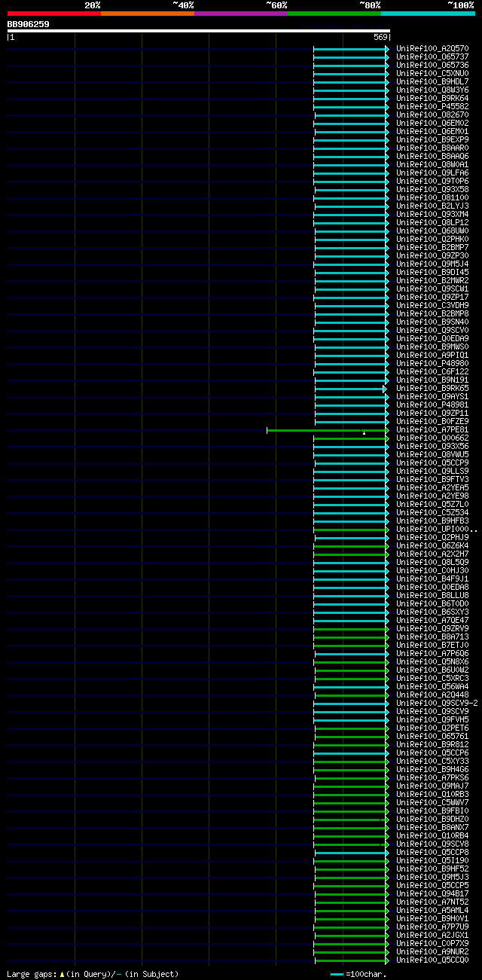Select the UniRef100_B8LLU8 label
482x980 pixels.
click(432, 595)
